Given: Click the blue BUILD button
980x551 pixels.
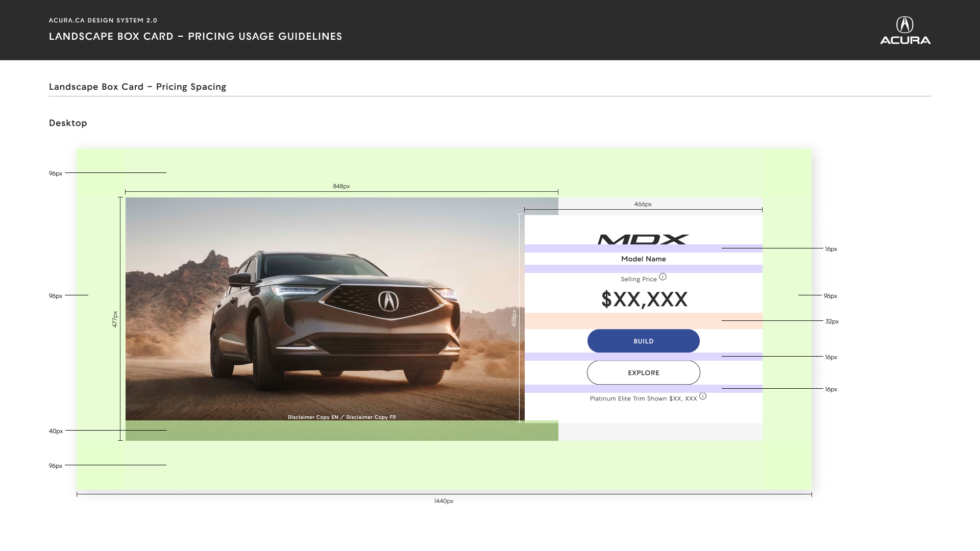Looking at the screenshot, I should tap(643, 341).
